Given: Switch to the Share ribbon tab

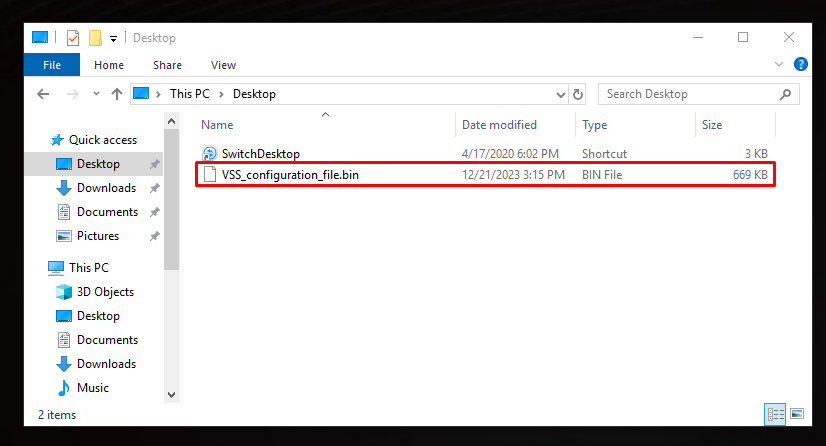Looking at the screenshot, I should pos(168,65).
